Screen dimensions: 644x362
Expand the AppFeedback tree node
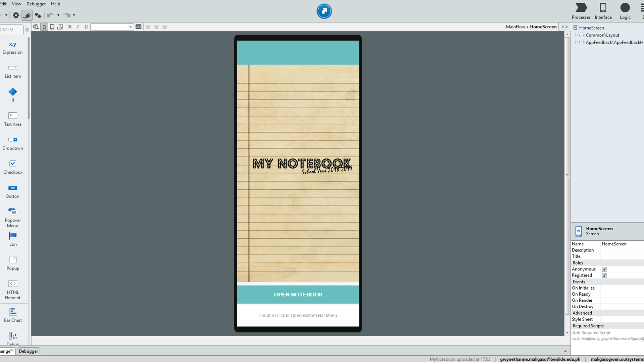click(x=576, y=42)
